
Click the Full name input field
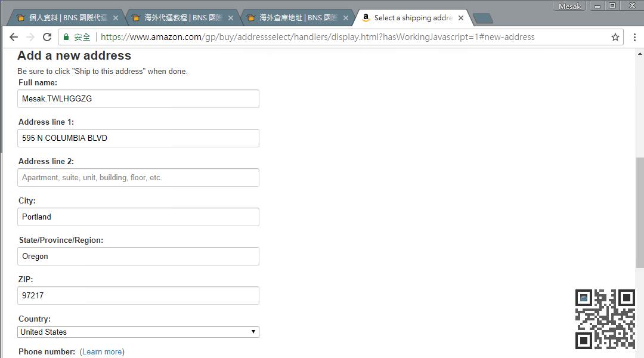(138, 98)
